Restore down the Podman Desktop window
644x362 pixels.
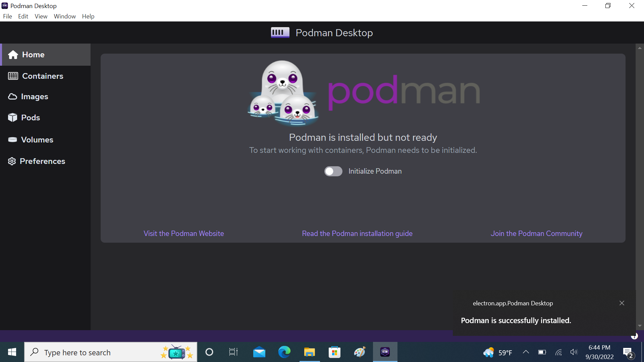608,6
